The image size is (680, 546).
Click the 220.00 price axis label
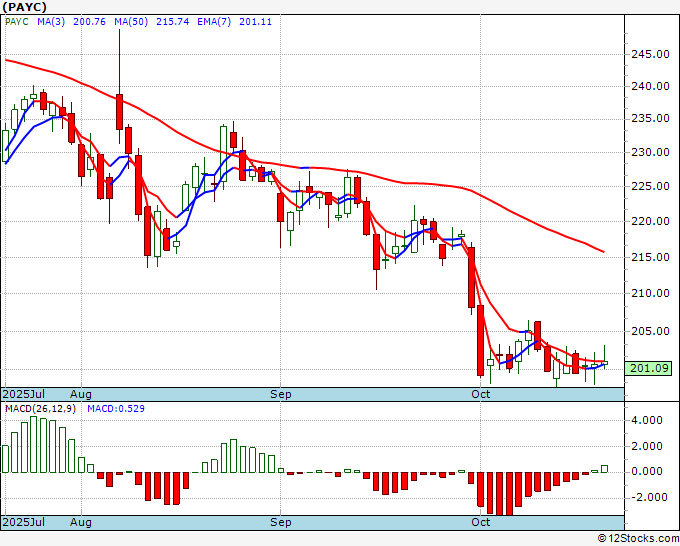[650, 221]
